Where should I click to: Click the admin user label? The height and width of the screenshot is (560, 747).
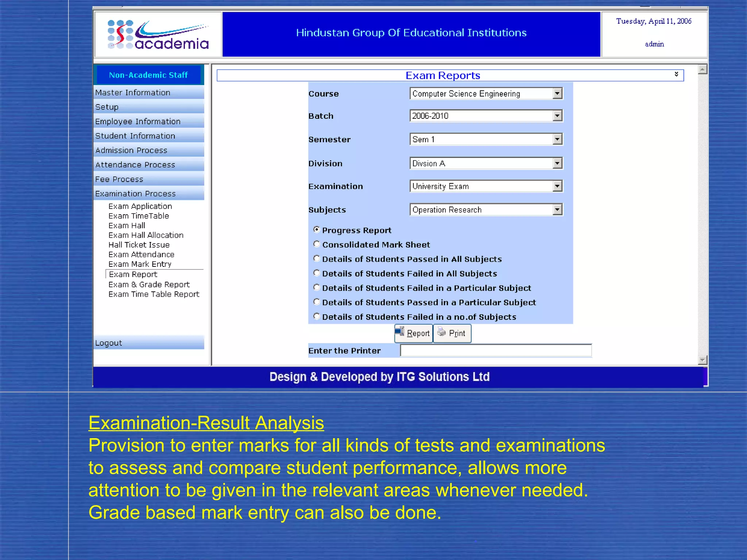(x=654, y=44)
